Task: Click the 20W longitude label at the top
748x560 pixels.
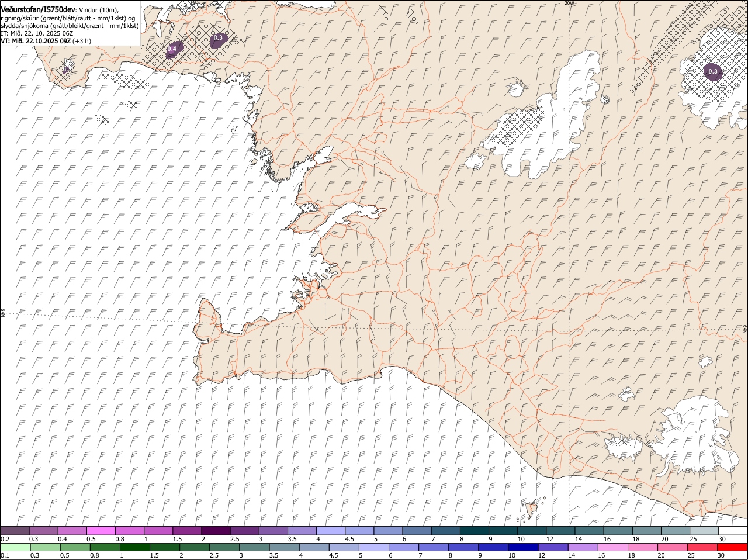Action: (x=569, y=3)
